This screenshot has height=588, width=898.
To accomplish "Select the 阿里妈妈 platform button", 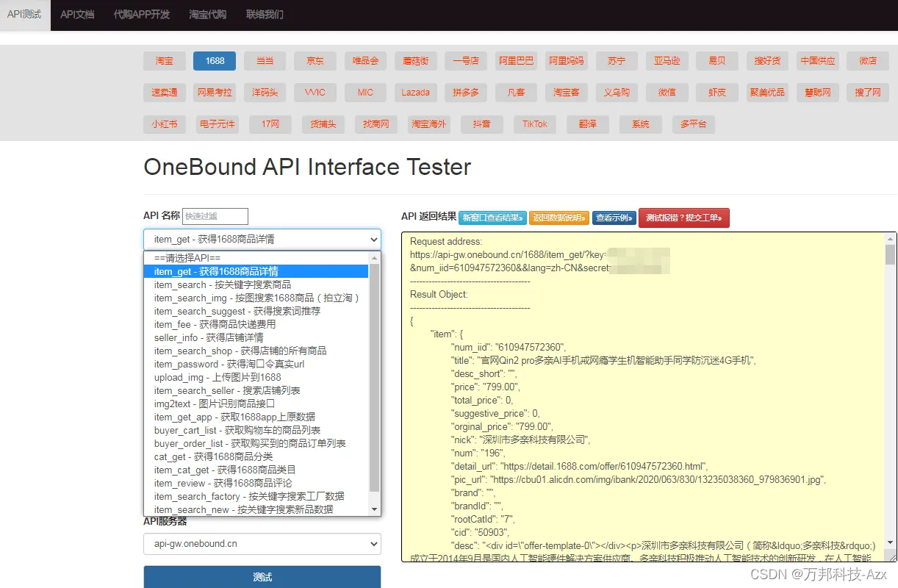I will 567,61.
